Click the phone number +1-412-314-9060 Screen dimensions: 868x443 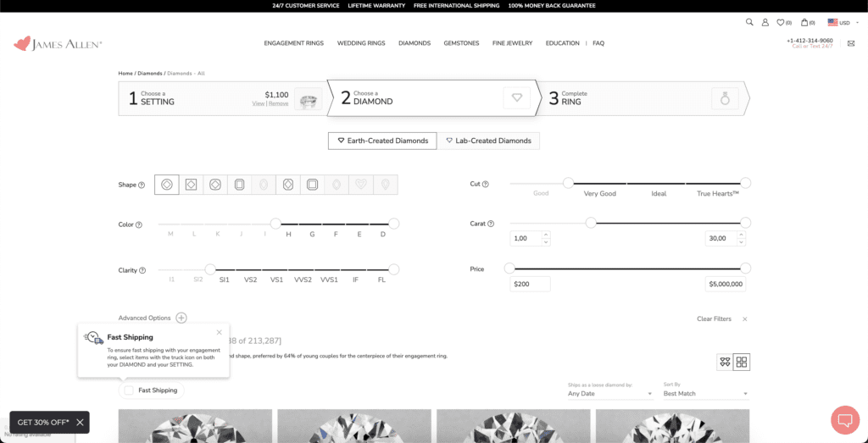click(810, 41)
